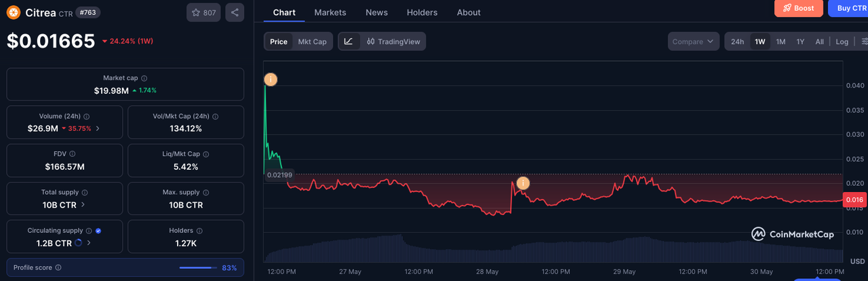Click the Circulating supply info icon

coord(90,230)
